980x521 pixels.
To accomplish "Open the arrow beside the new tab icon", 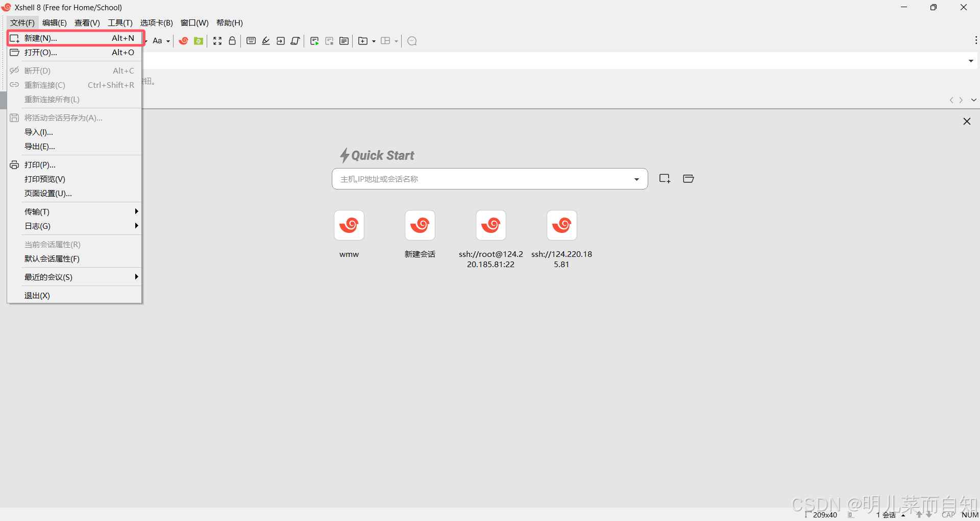I will click(x=374, y=41).
